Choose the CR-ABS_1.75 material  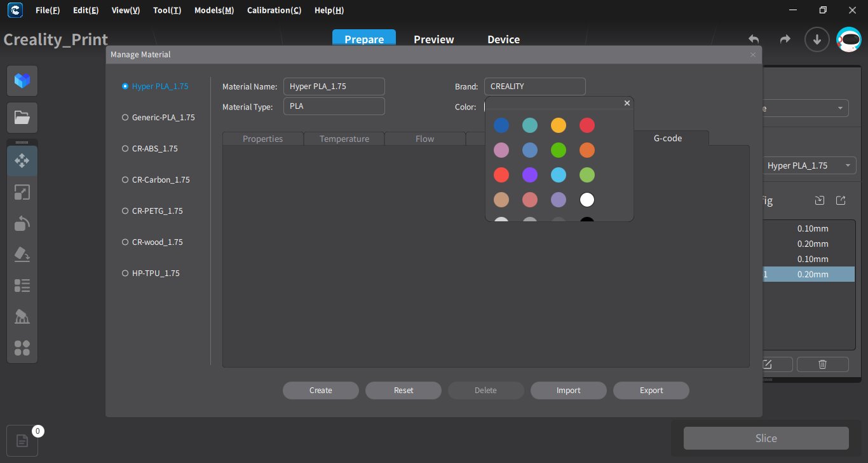click(x=150, y=149)
